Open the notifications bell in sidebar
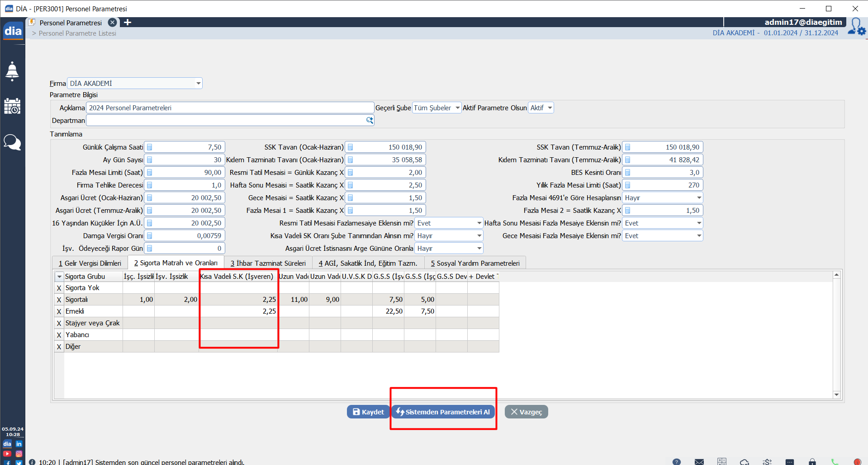 [x=12, y=71]
